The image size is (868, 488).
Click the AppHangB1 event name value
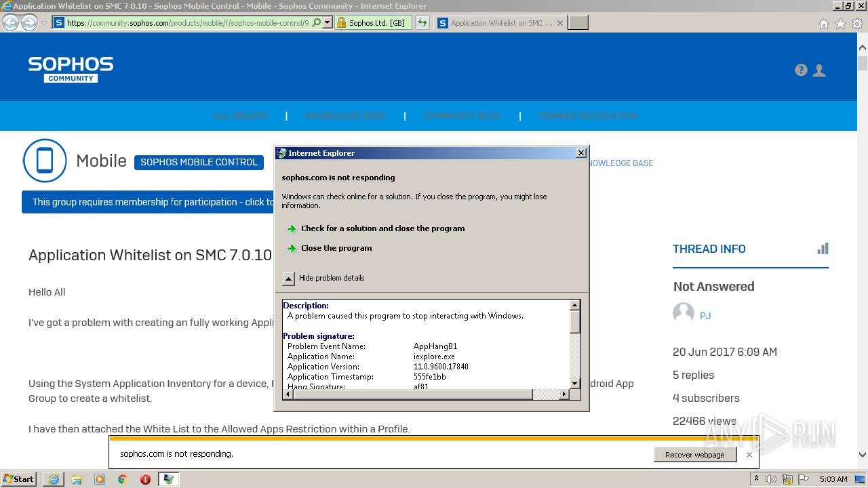tap(435, 346)
